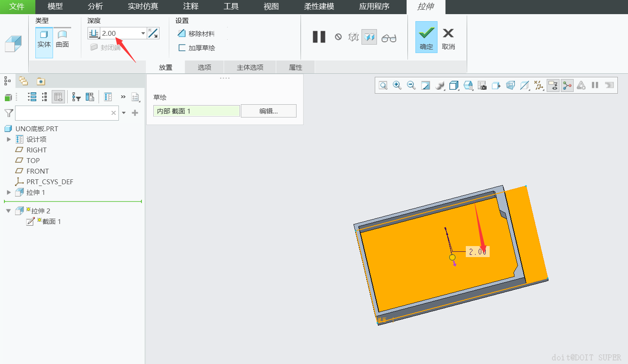Click the spin center toggle icon

click(x=567, y=86)
